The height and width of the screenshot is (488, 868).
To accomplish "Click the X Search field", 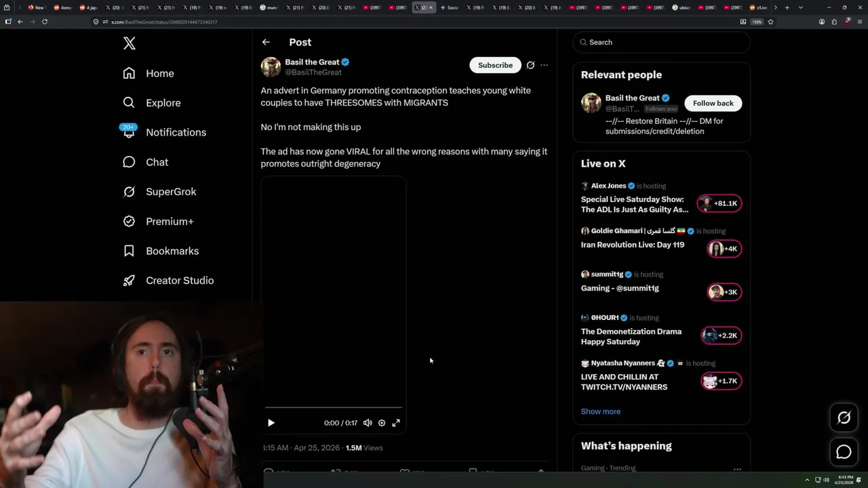I will click(661, 42).
